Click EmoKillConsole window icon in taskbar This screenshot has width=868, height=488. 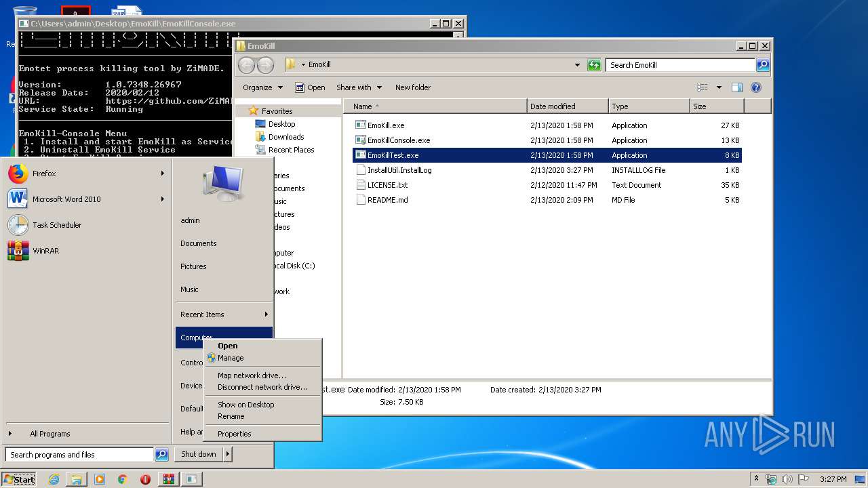point(192,479)
